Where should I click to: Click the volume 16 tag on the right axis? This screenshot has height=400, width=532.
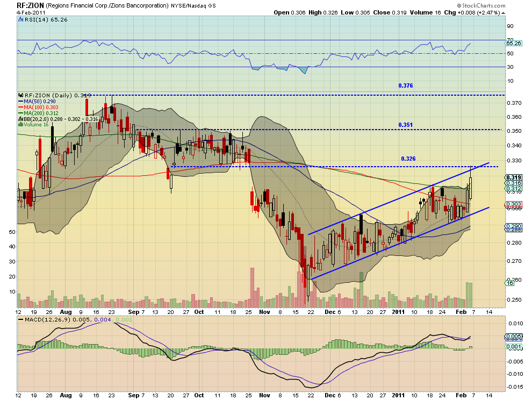(510, 283)
